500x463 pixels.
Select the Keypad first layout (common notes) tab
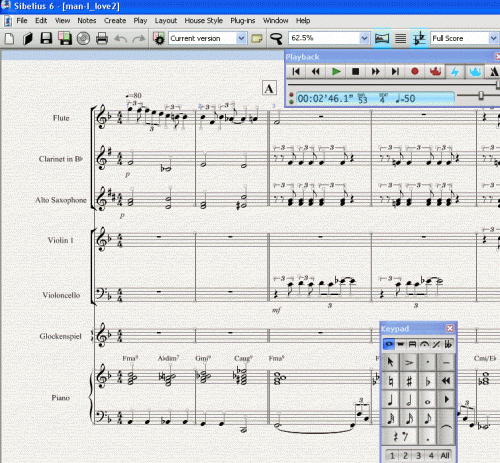point(388,344)
